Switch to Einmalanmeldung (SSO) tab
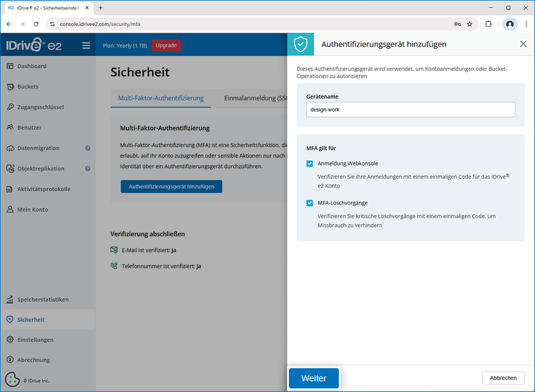The width and height of the screenshot is (535, 392). tap(256, 98)
